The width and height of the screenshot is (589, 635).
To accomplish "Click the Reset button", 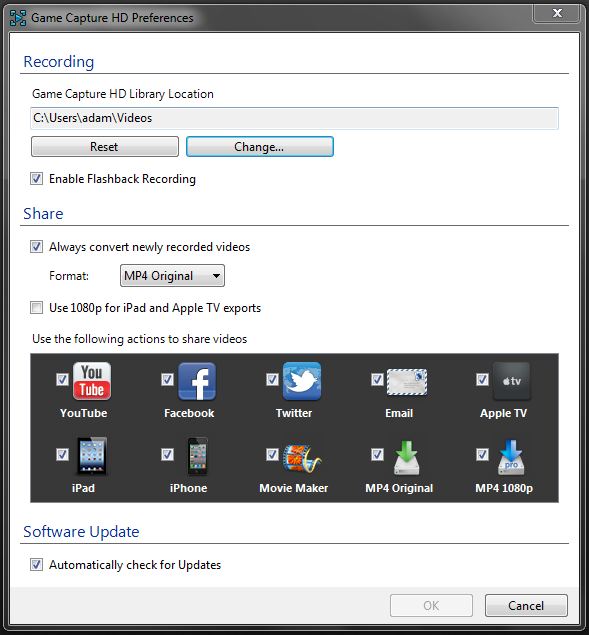I will pyautogui.click(x=105, y=147).
